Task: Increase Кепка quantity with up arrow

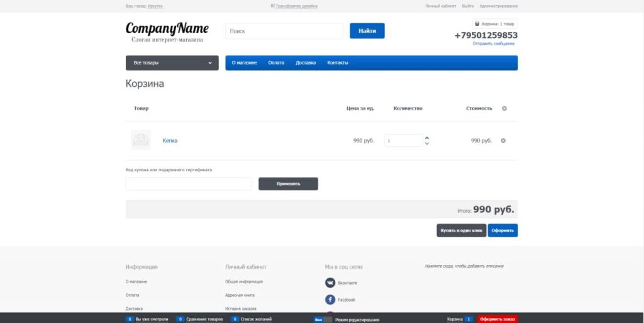Action: click(427, 137)
